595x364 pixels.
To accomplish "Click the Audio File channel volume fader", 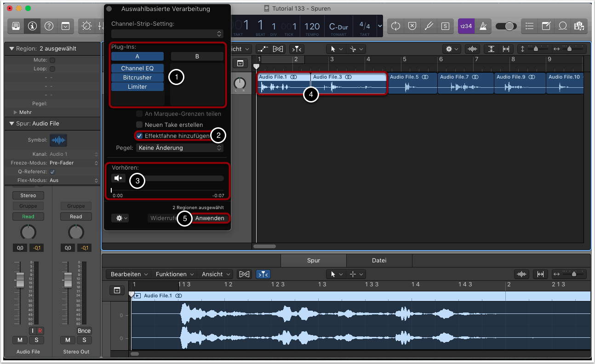I will pos(20,279).
